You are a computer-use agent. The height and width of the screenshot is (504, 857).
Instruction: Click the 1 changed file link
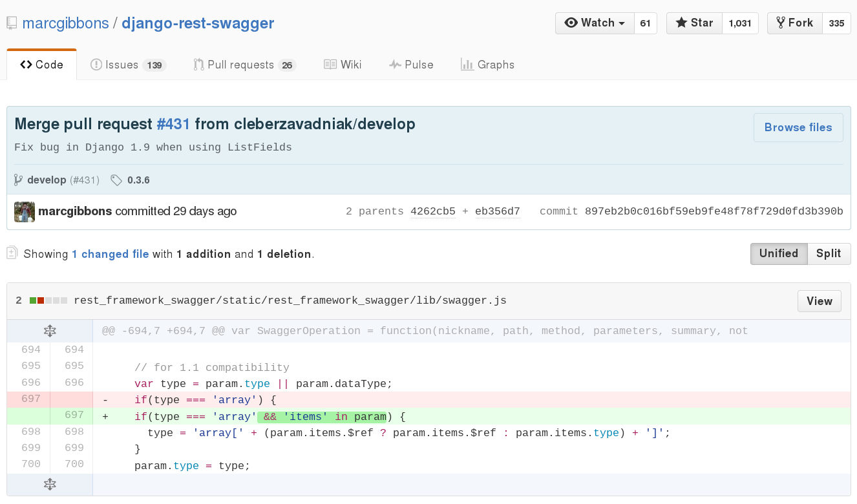[x=110, y=254]
